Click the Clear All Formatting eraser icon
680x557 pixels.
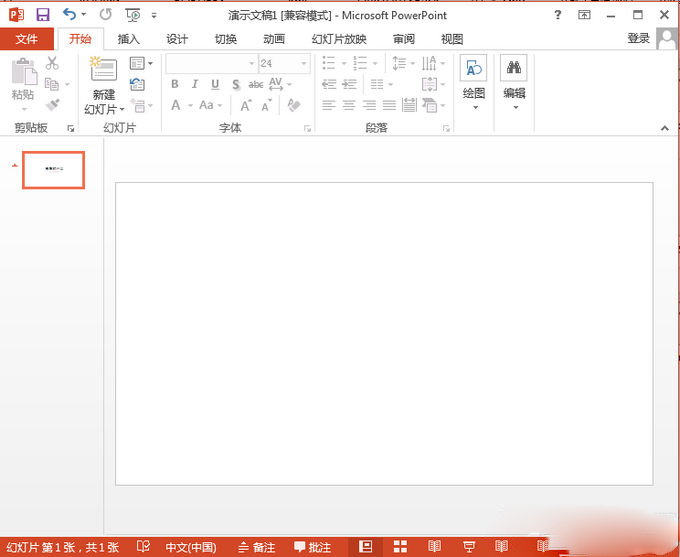click(x=294, y=105)
